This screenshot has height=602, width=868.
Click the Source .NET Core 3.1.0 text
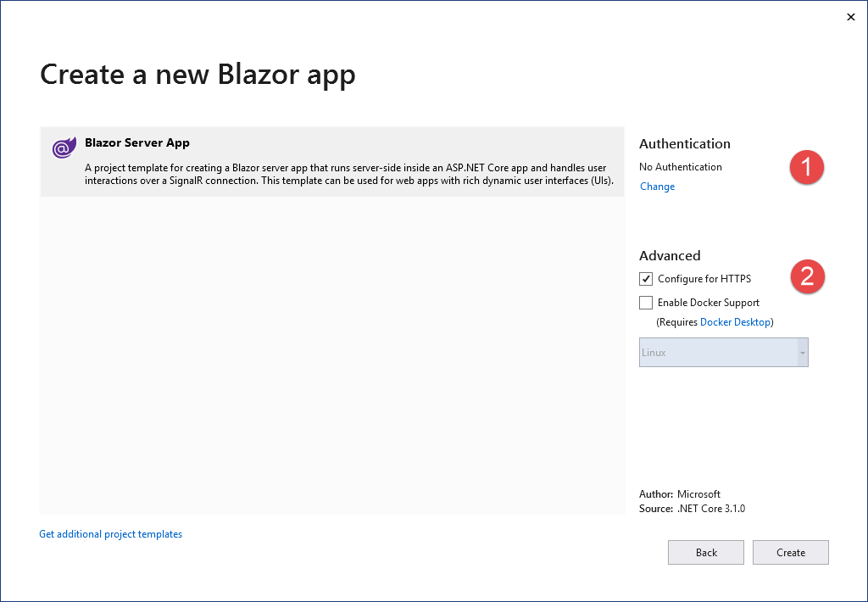pyautogui.click(x=692, y=509)
